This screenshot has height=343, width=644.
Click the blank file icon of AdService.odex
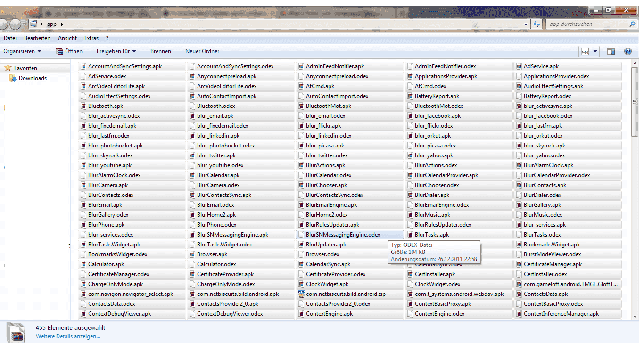(83, 76)
